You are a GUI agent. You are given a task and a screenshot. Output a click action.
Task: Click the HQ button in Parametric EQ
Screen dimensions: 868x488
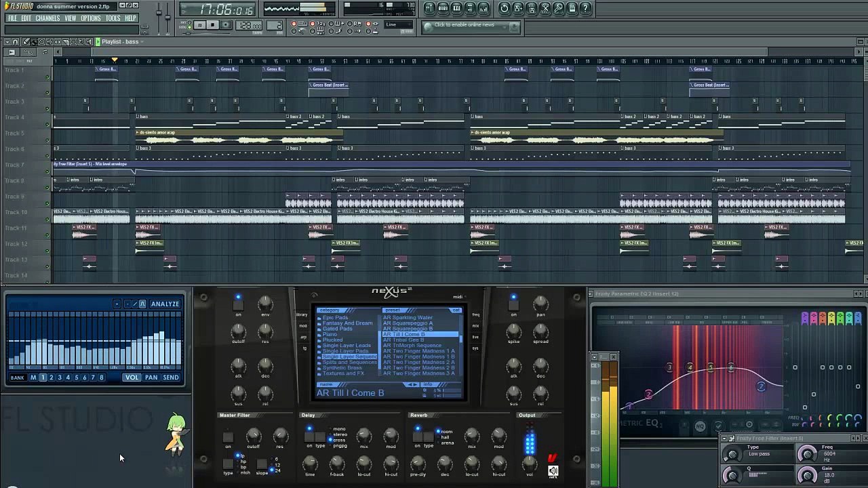(x=700, y=426)
